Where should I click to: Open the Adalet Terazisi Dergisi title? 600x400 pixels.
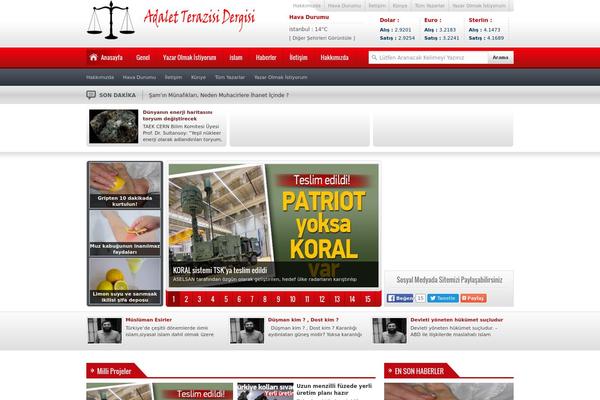(x=199, y=19)
